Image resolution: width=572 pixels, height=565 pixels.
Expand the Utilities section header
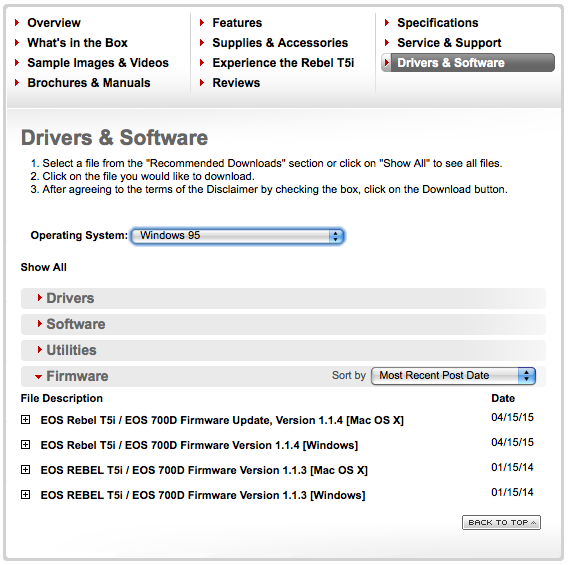pyautogui.click(x=283, y=350)
